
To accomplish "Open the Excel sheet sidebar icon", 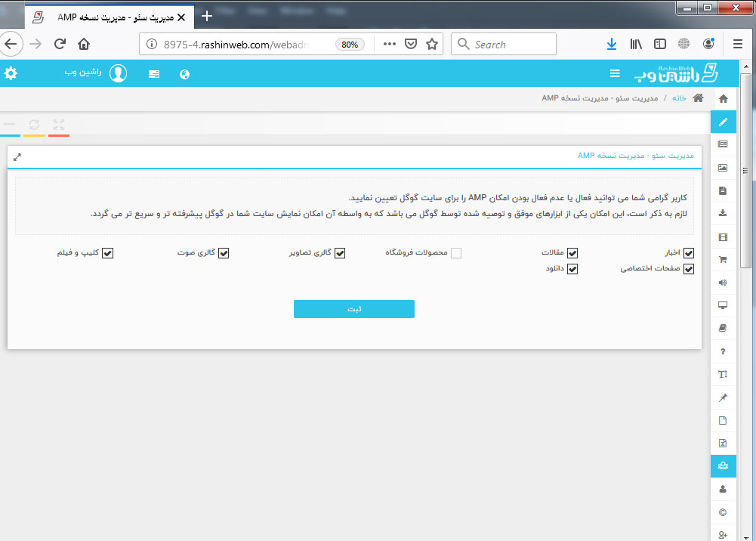I will (723, 443).
